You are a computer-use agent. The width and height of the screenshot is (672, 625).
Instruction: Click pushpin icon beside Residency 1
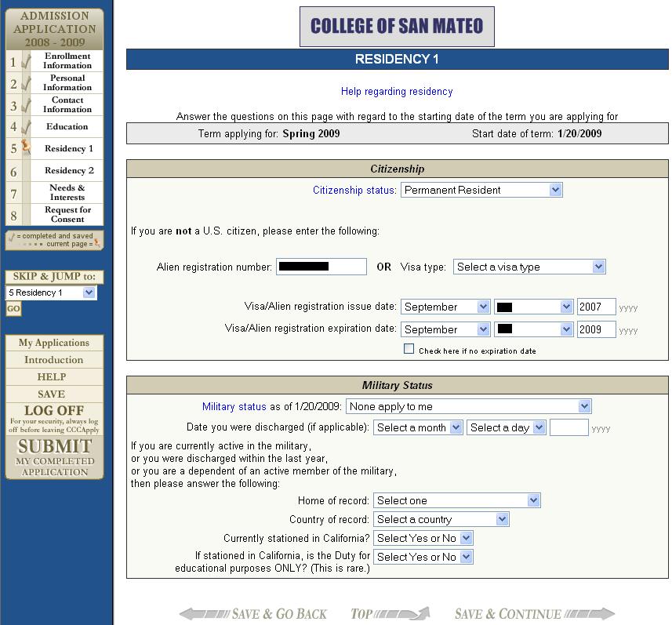26,147
